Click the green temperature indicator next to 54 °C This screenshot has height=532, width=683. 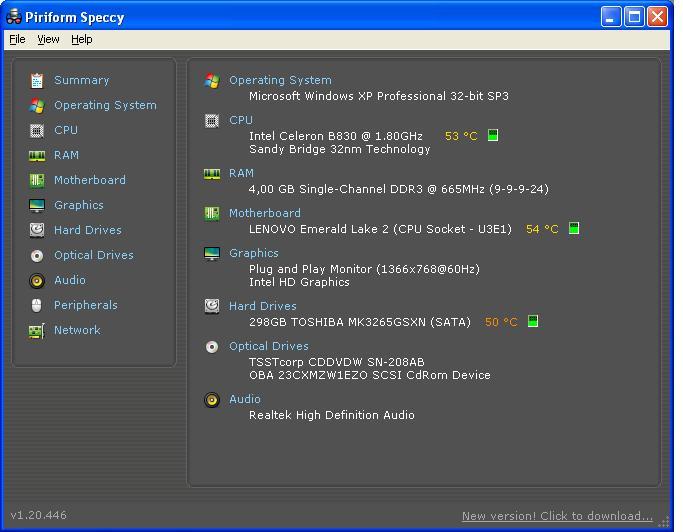[574, 228]
